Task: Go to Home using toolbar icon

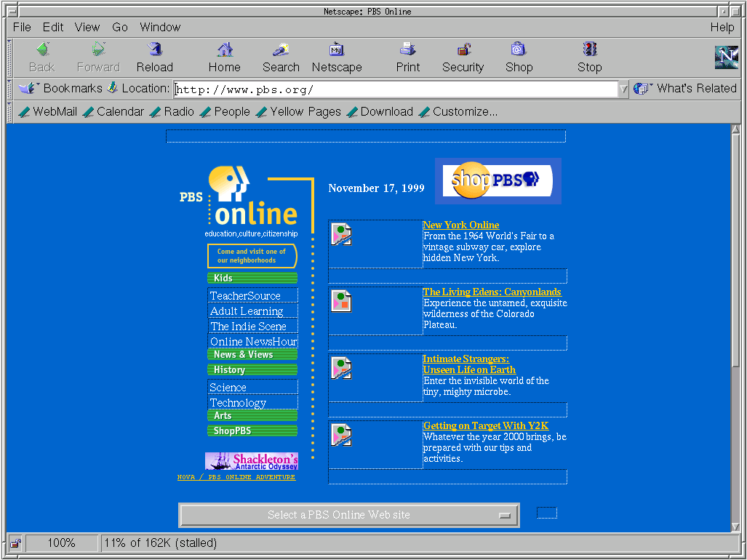Action: (225, 50)
